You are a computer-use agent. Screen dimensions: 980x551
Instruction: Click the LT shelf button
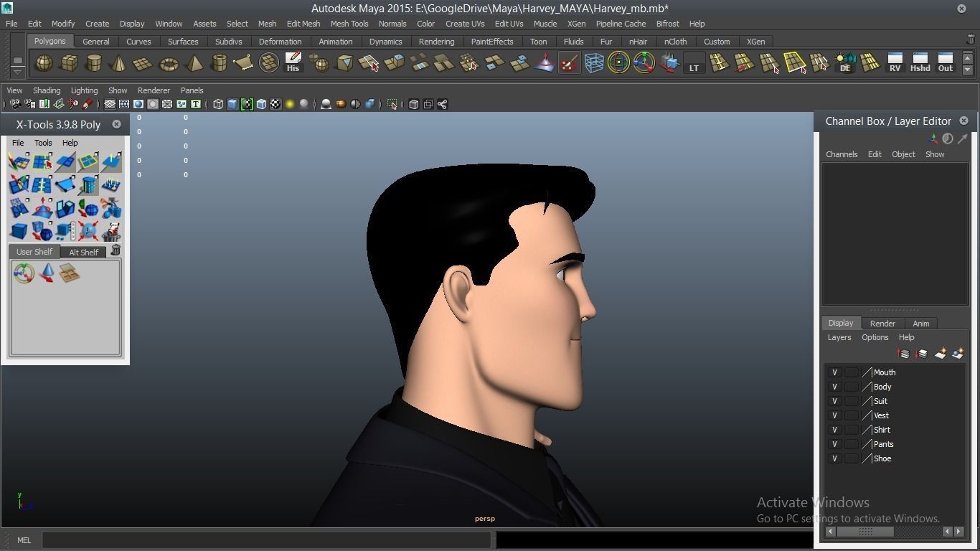point(694,63)
